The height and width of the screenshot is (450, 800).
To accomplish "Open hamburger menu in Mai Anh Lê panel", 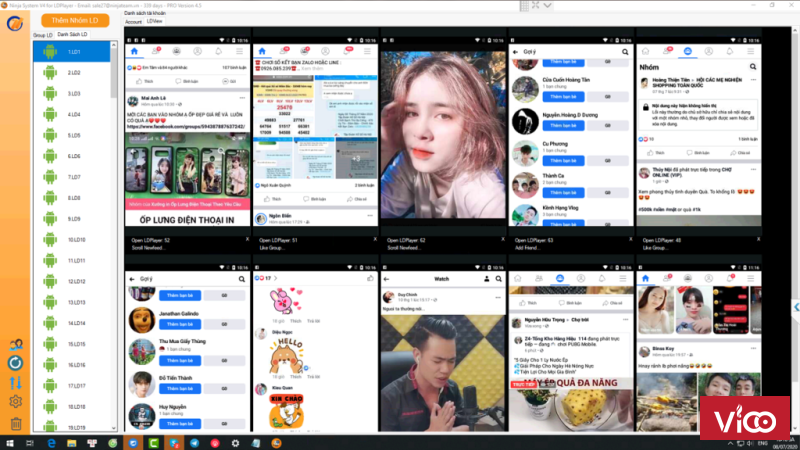I will click(239, 51).
